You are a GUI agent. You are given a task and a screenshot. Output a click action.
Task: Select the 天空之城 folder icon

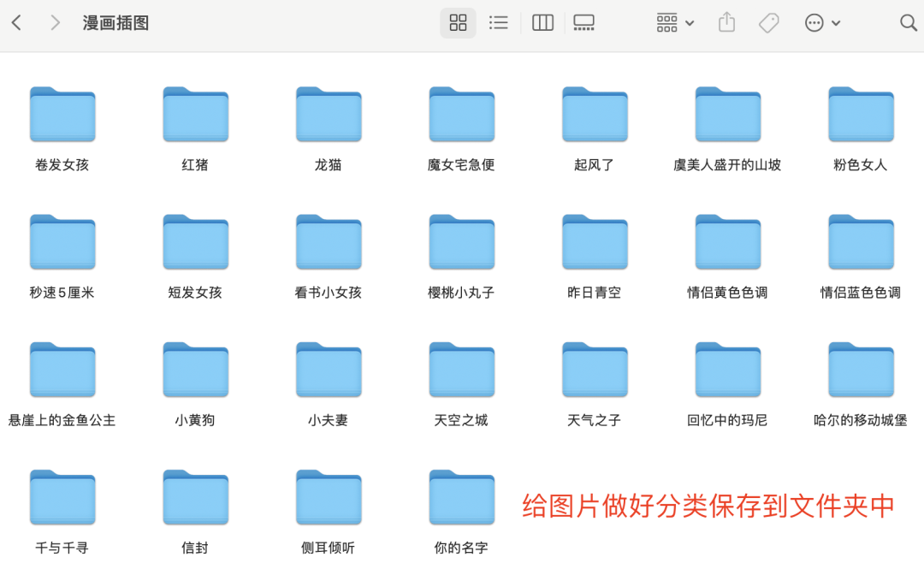[x=462, y=370]
